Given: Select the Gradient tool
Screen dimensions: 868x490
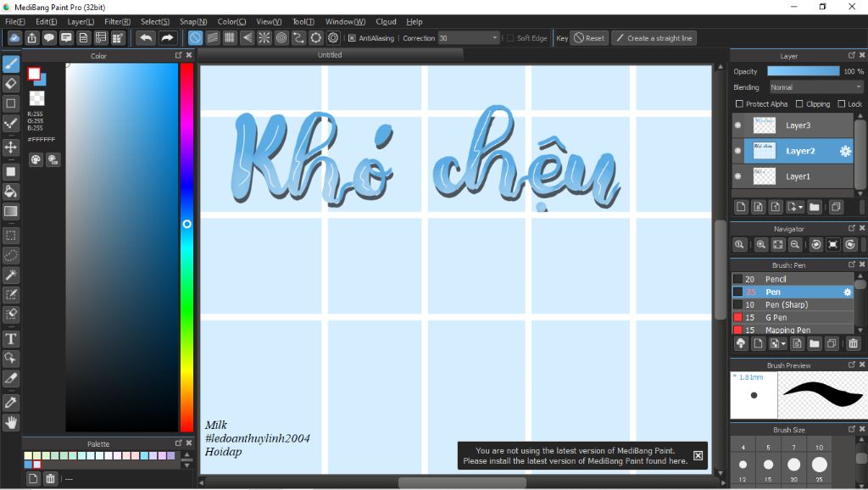Looking at the screenshot, I should click(x=10, y=211).
